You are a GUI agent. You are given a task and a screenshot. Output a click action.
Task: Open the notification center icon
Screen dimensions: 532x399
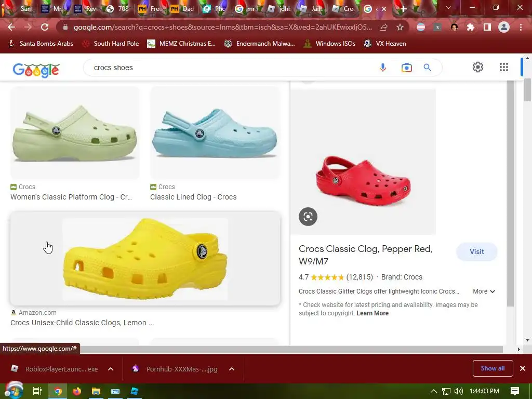(x=515, y=391)
